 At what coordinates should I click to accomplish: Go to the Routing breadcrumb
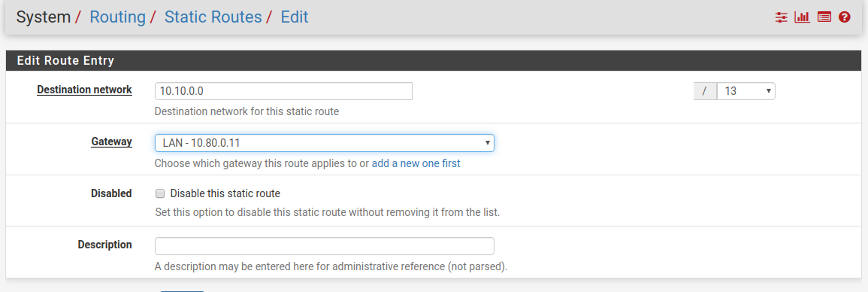tap(117, 17)
